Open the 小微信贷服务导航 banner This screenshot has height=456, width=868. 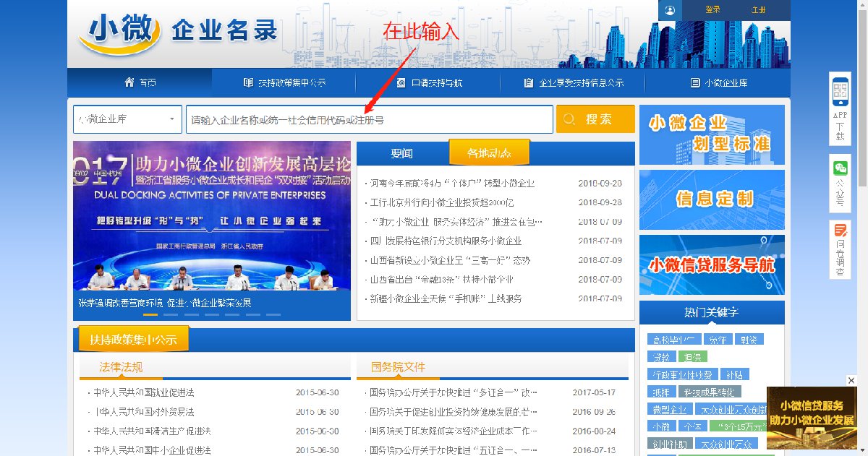pos(712,264)
